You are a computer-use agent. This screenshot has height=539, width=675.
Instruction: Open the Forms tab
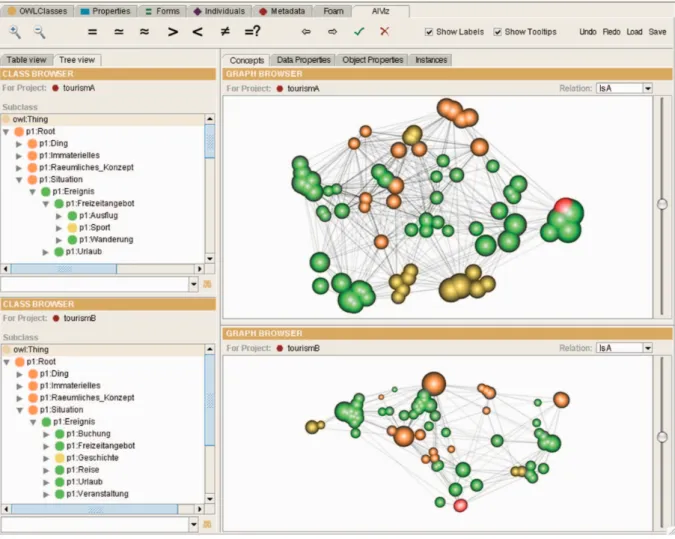pyautogui.click(x=162, y=11)
